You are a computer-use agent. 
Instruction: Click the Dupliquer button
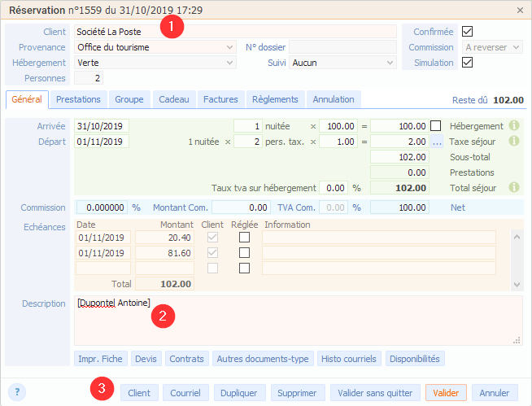(x=239, y=393)
